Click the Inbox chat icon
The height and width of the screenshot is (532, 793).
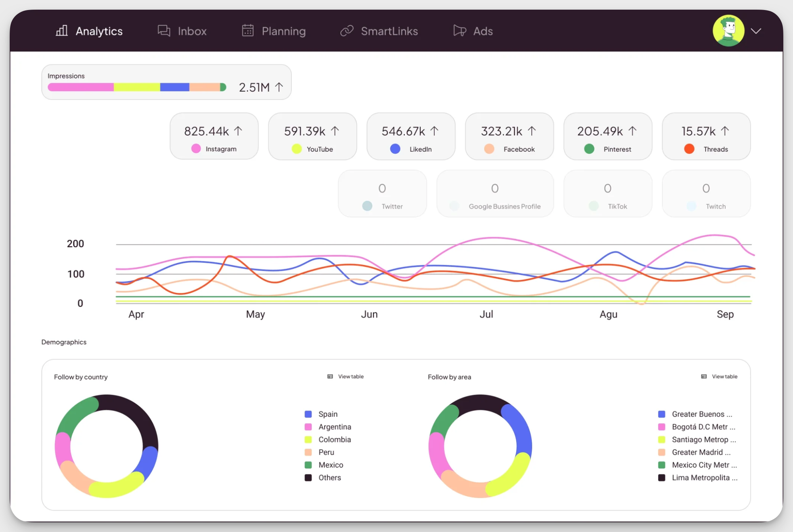pyautogui.click(x=163, y=31)
